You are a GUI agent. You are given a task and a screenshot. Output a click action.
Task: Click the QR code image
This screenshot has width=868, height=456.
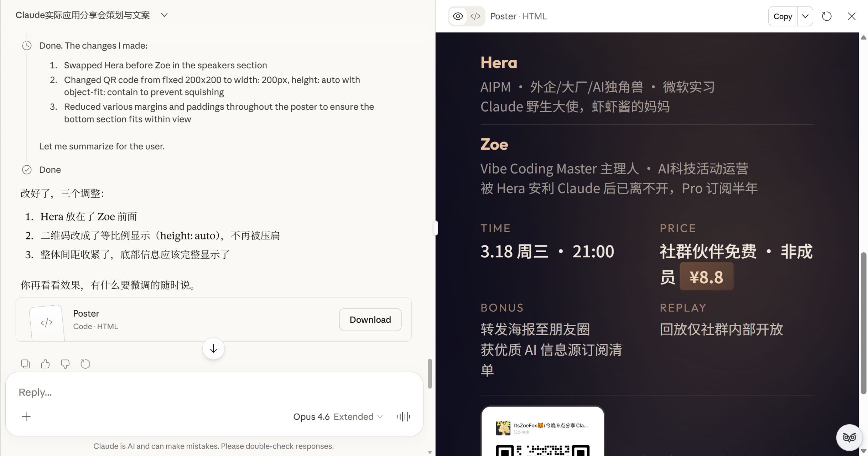click(x=542, y=450)
